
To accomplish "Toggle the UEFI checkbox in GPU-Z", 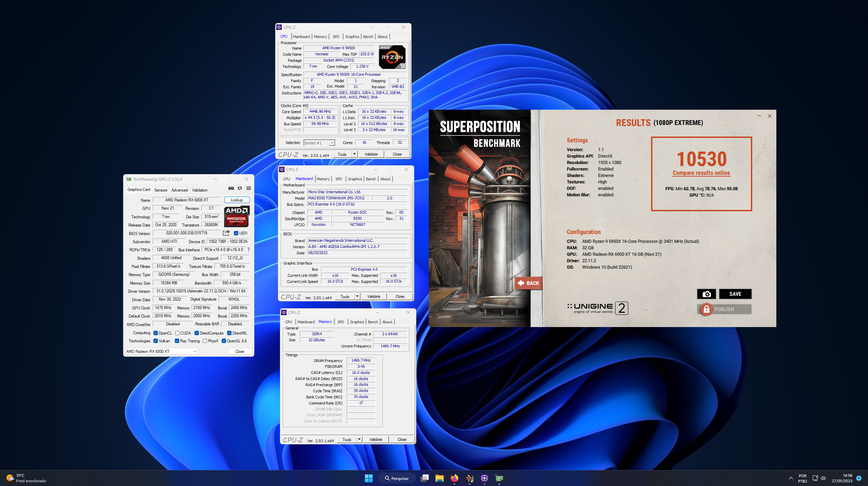I will click(236, 233).
